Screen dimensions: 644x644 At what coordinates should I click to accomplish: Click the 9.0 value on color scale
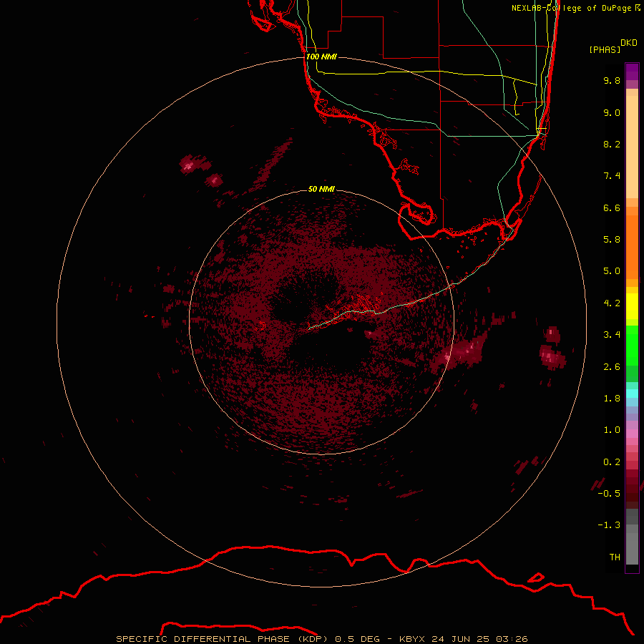coord(612,112)
